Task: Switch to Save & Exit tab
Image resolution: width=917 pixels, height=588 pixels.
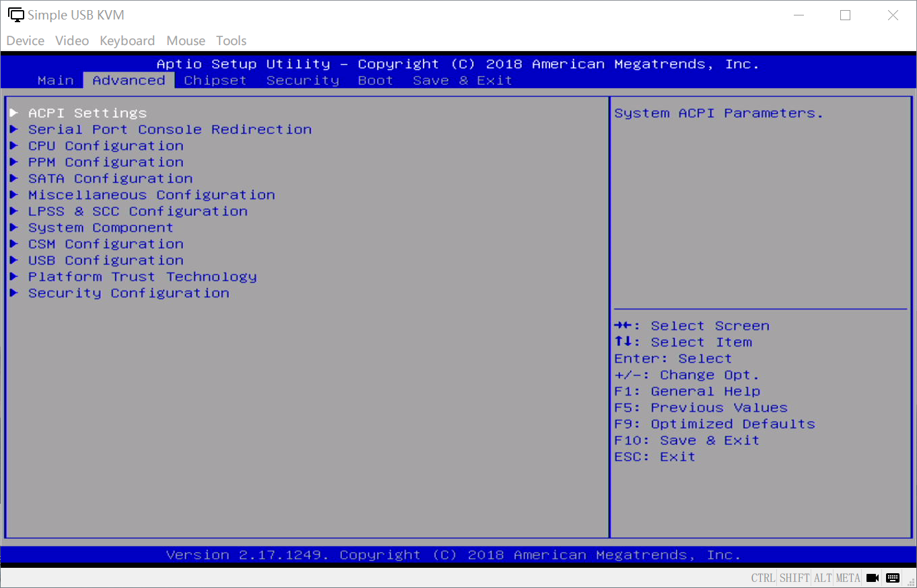Action: point(463,80)
